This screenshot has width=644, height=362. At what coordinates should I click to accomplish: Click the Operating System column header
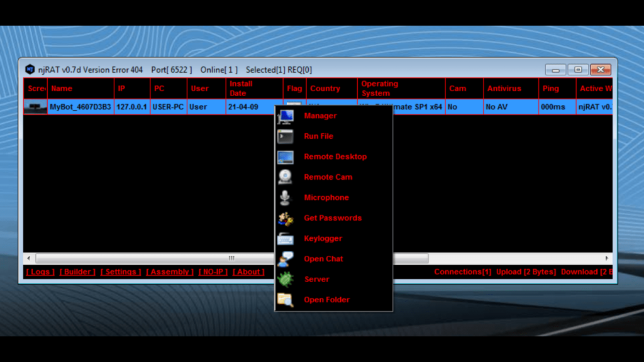click(402, 88)
